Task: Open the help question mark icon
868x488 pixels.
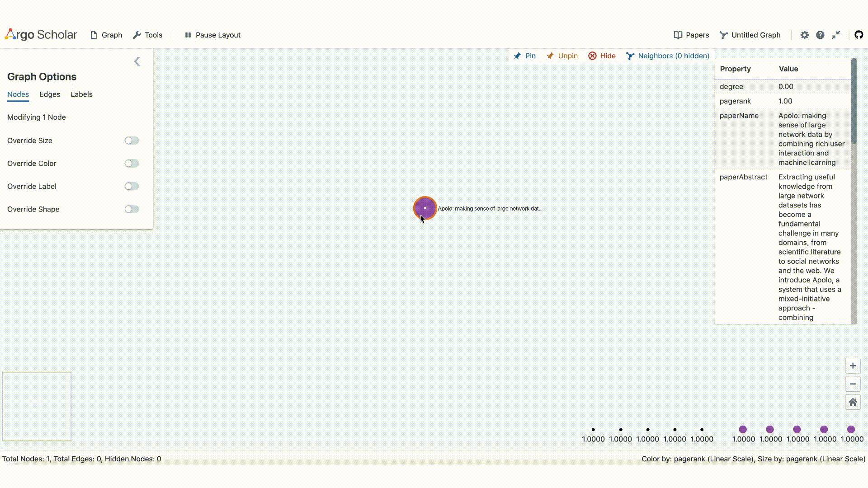Action: pyautogui.click(x=820, y=35)
